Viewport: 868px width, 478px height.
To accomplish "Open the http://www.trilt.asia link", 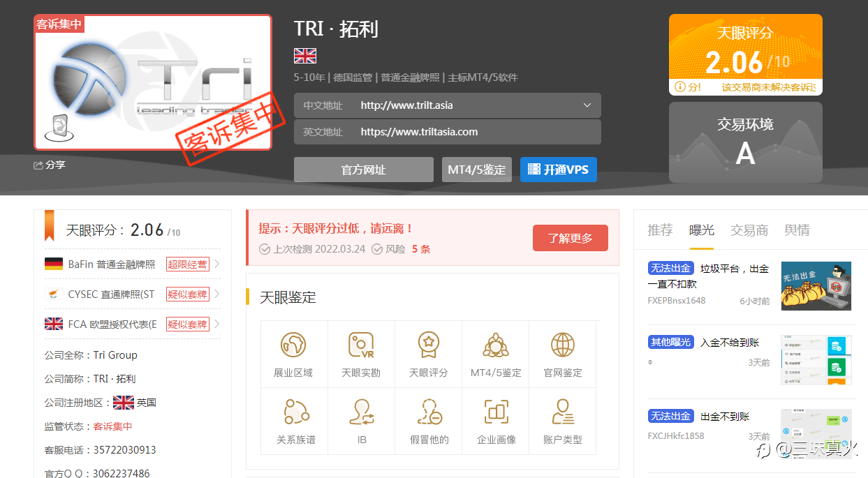I will (407, 105).
